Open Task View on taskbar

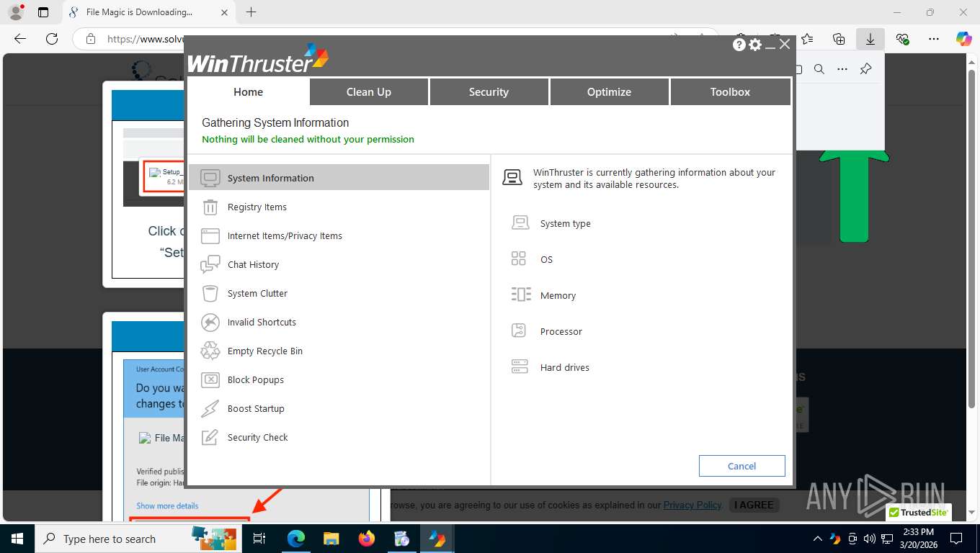click(x=259, y=539)
